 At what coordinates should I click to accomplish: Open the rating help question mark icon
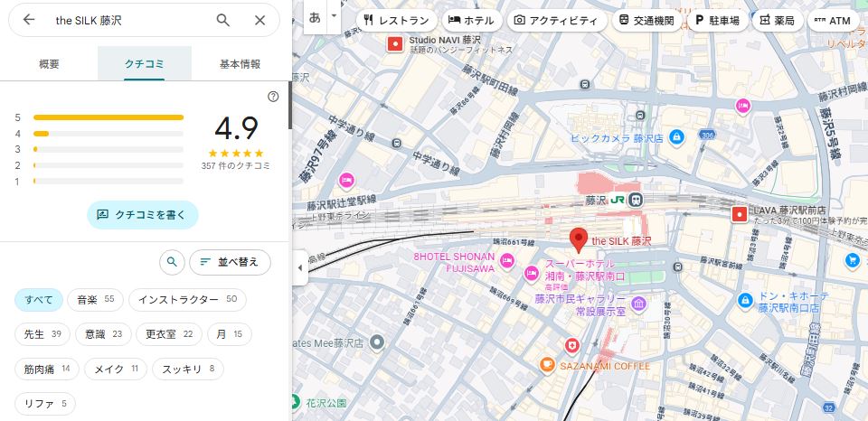coord(273,97)
